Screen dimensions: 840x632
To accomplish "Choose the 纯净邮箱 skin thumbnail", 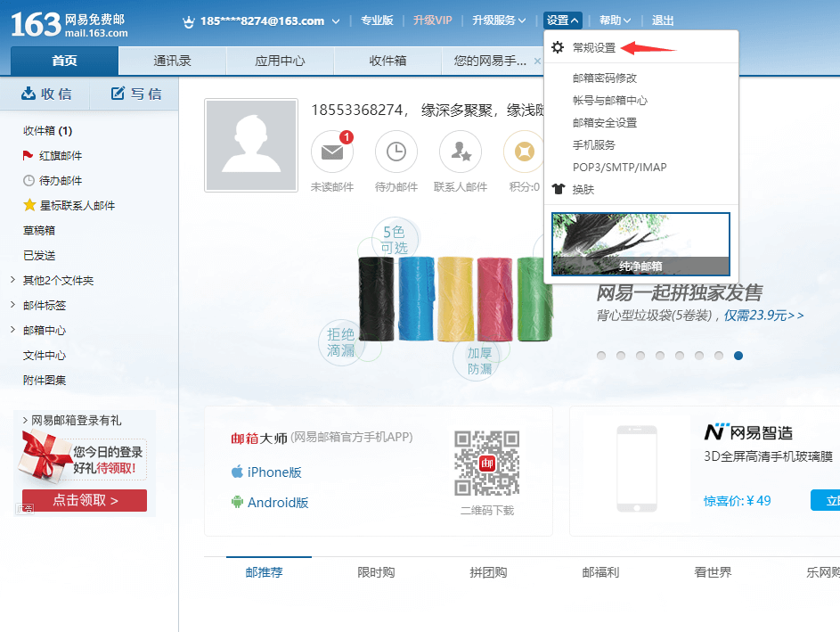I will [x=640, y=243].
